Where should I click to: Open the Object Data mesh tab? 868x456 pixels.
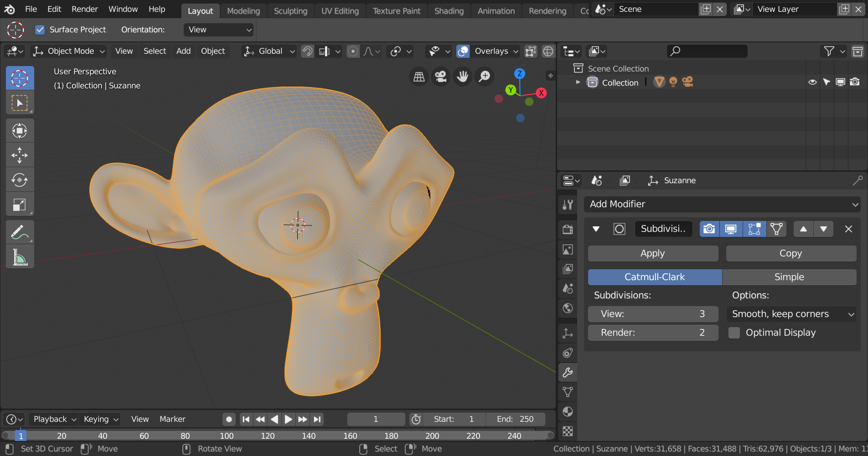point(568,392)
